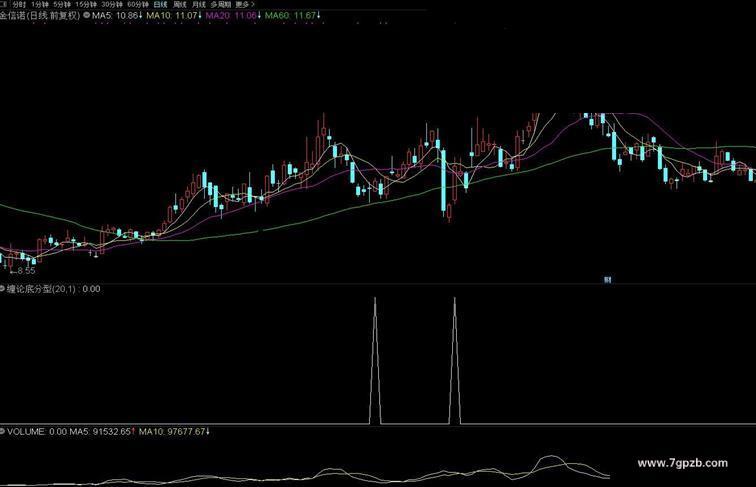The height and width of the screenshot is (487, 756).
Task: Select the 5分钟 timeframe tab
Action: 62,4
